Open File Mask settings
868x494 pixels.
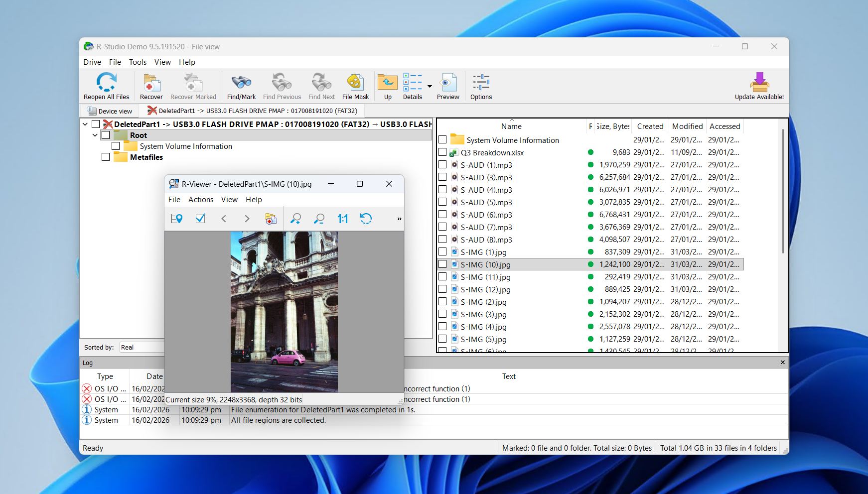355,86
